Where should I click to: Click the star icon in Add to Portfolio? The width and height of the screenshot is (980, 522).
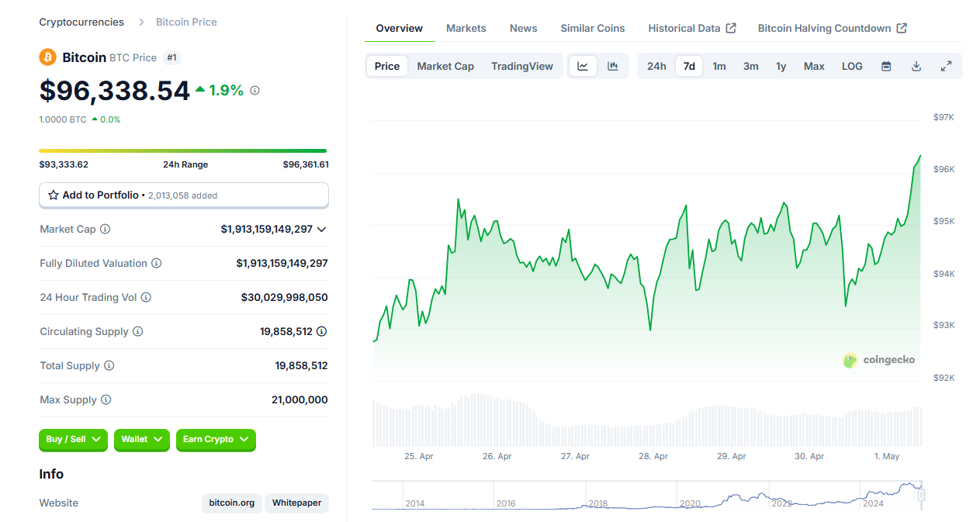[x=54, y=195]
